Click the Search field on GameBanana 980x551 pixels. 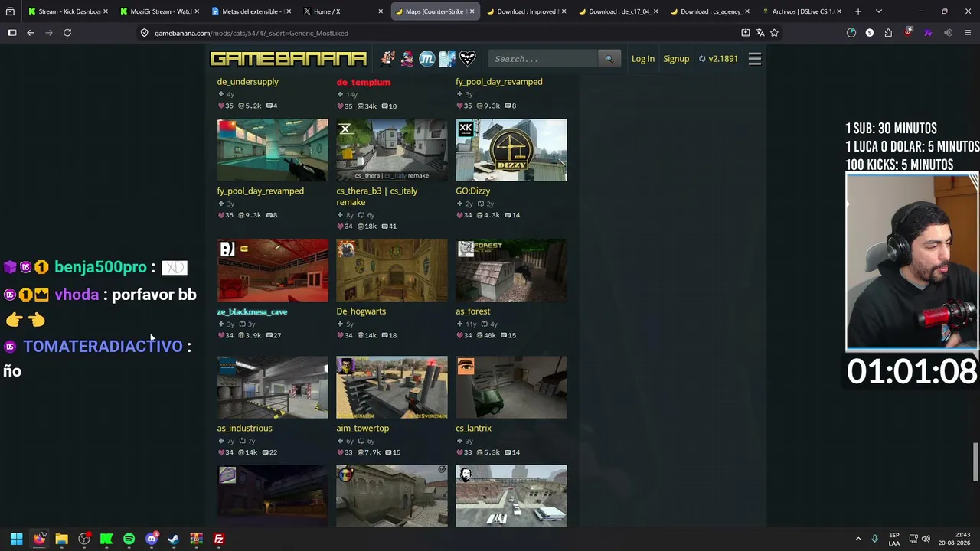[x=544, y=59]
